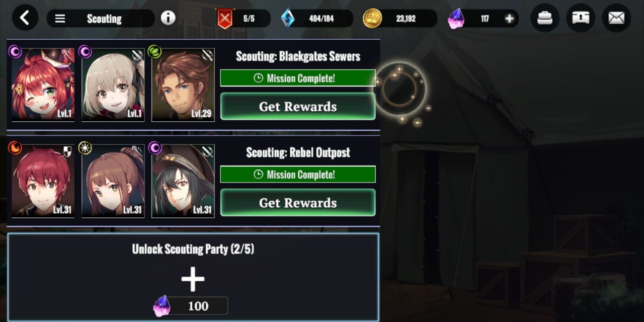The width and height of the screenshot is (644, 322).
Task: Get Rewards for Rebel Outpost
Action: [298, 202]
